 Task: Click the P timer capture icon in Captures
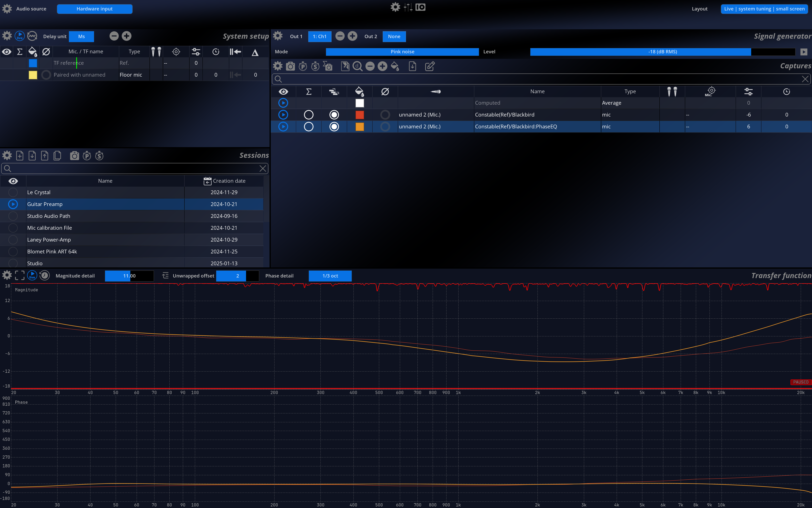[x=303, y=66]
